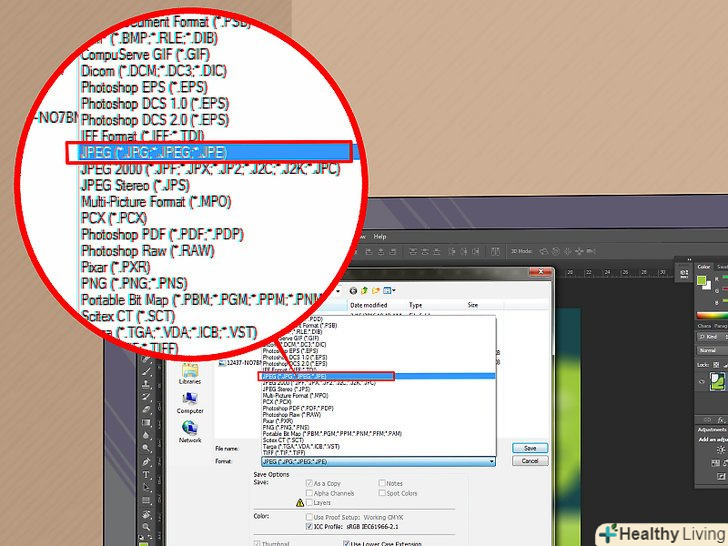Select the layer thumbnail in Layers panel

(x=717, y=381)
